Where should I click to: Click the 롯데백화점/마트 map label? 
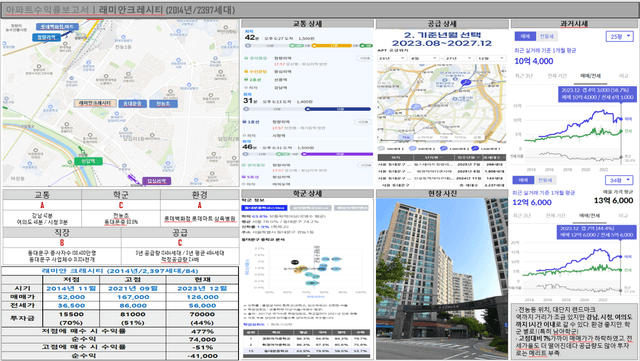click(x=57, y=27)
